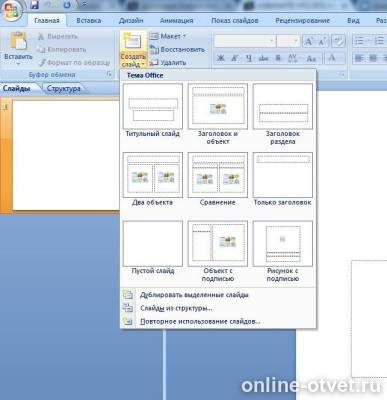The width and height of the screenshot is (387, 400).
Task: Switch to the Структура pane tab
Action: click(x=64, y=89)
